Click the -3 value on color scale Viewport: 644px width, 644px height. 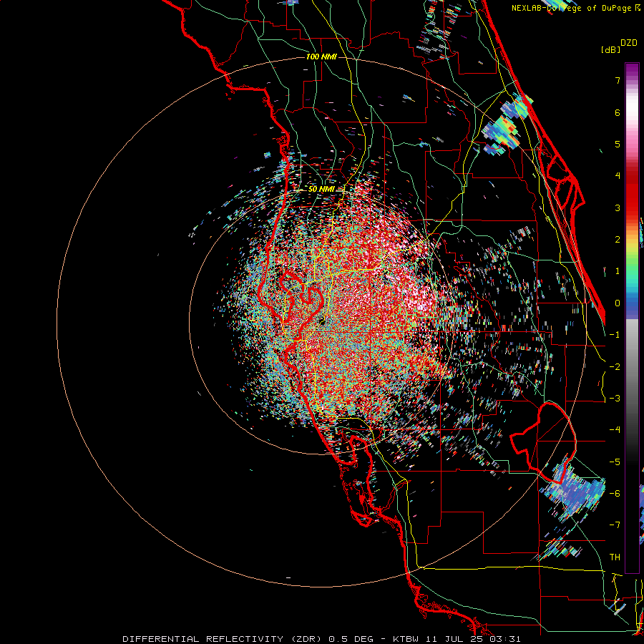tap(615, 399)
